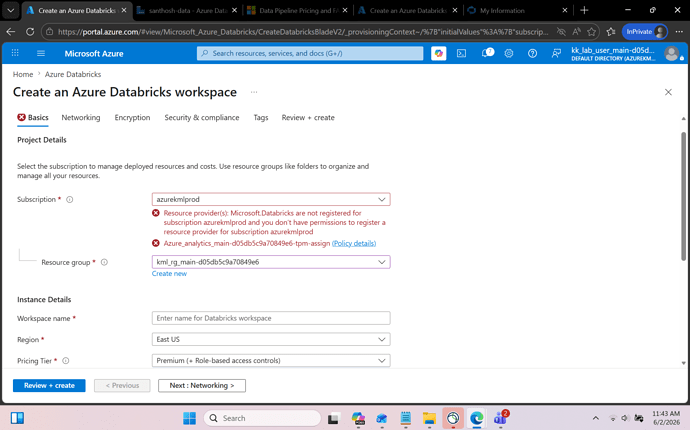Open the help question mark
This screenshot has width=690, height=430.
pyautogui.click(x=532, y=53)
